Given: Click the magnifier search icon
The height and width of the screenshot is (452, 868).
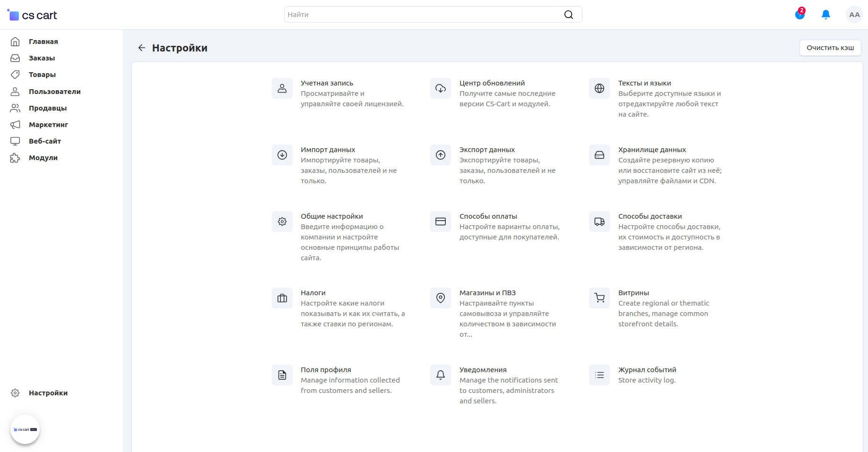Looking at the screenshot, I should click(x=568, y=15).
